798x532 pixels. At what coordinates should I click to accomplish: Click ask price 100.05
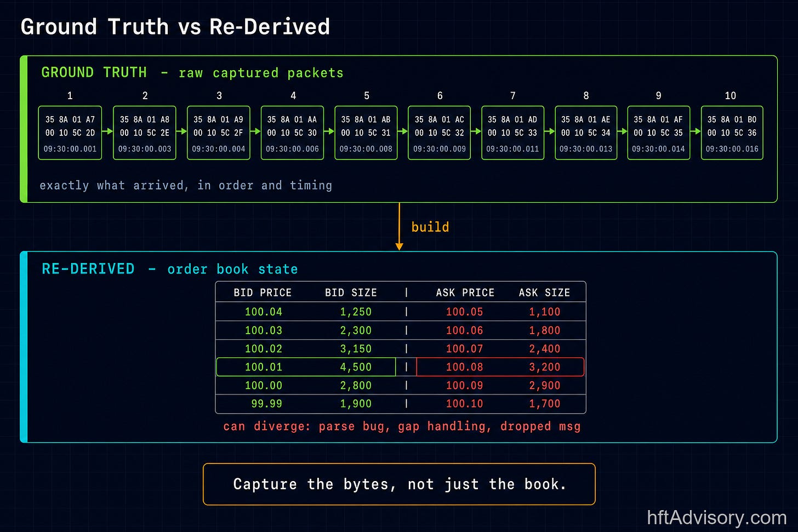[465, 312]
